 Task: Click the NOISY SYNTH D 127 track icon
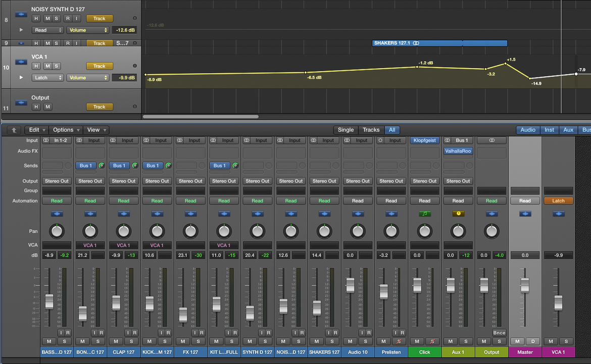(x=21, y=14)
